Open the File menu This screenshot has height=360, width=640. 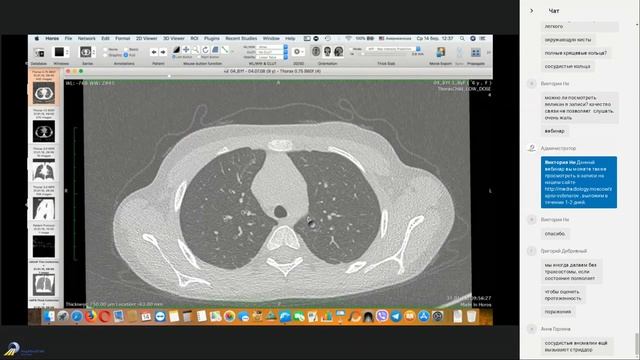click(x=68, y=38)
